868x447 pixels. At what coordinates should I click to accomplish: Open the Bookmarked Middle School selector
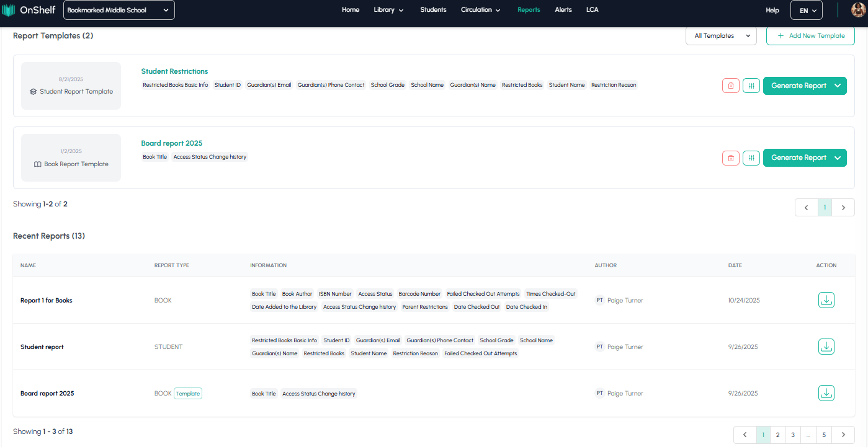119,10
